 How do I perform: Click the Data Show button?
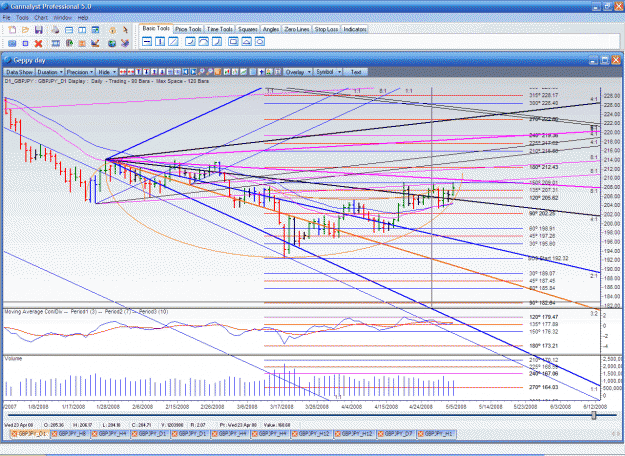[x=19, y=72]
